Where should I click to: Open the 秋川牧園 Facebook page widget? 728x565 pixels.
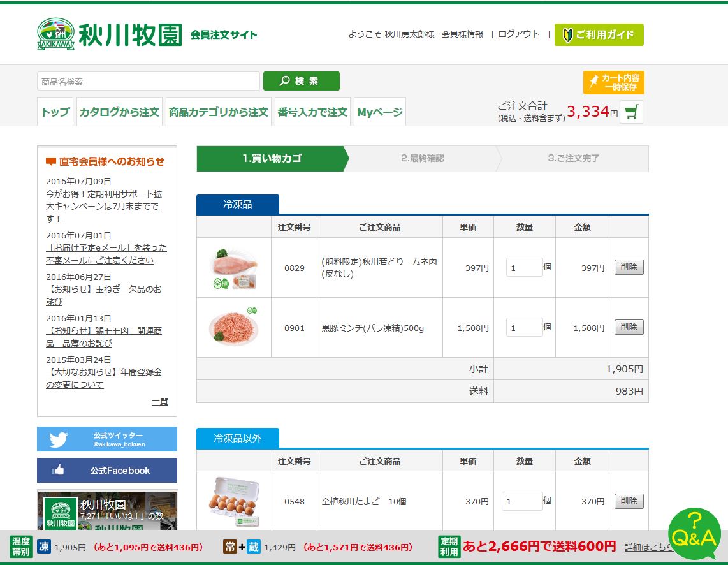click(107, 510)
